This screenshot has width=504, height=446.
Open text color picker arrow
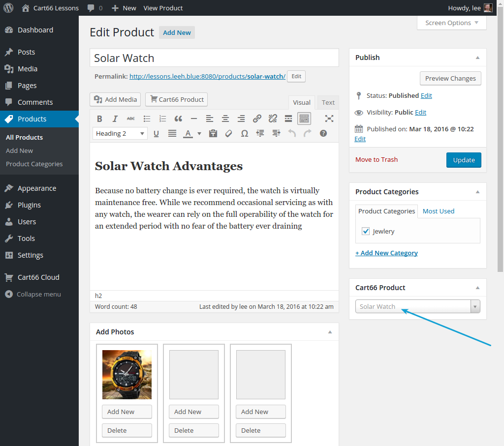[199, 134]
